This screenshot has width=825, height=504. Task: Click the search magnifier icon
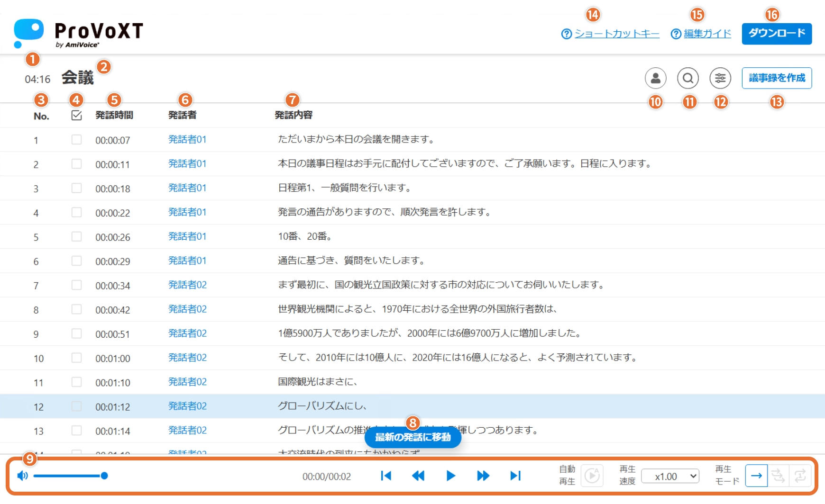[687, 78]
